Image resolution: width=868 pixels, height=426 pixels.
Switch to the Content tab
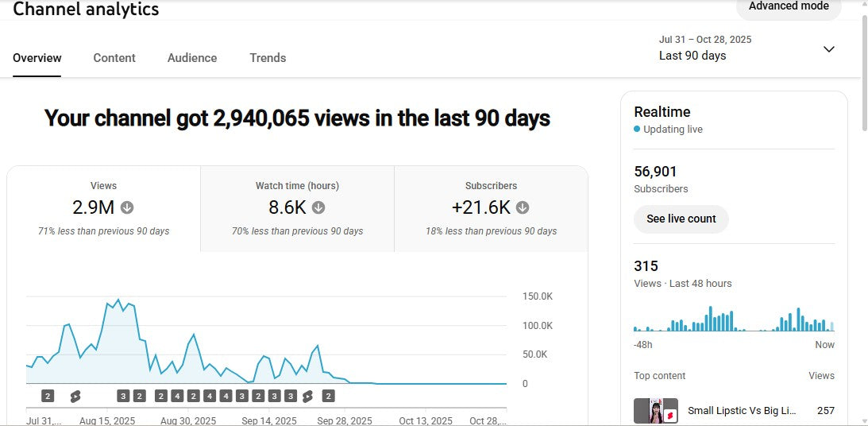(114, 58)
